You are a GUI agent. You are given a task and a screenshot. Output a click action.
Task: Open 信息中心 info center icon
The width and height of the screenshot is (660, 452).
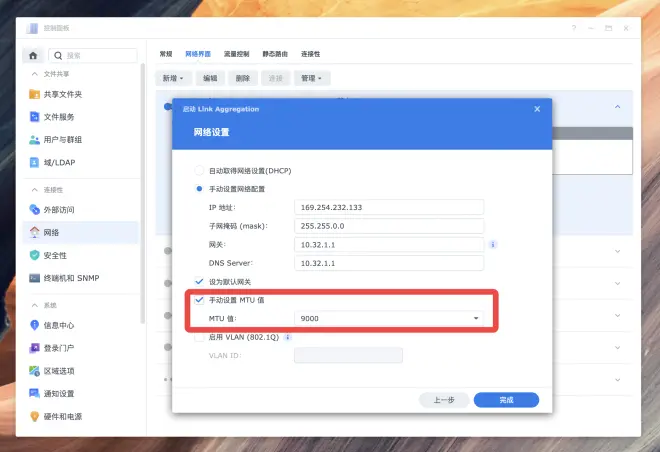tap(35, 325)
